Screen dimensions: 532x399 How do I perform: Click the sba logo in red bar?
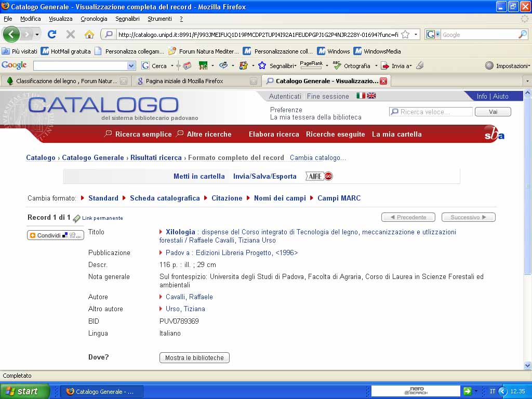tap(494, 134)
